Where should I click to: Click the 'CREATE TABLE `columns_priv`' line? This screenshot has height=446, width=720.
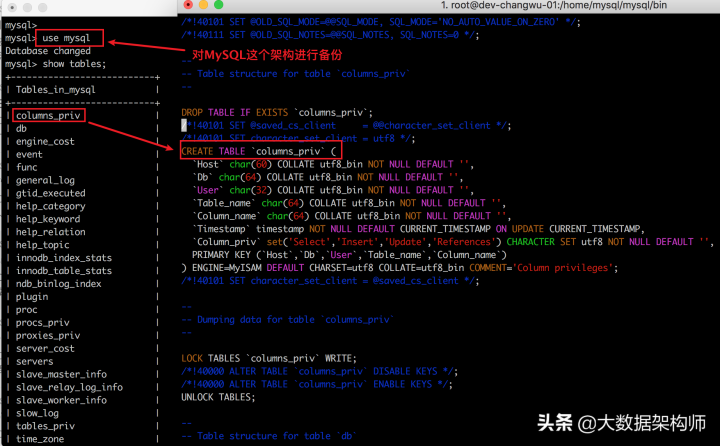[259, 151]
